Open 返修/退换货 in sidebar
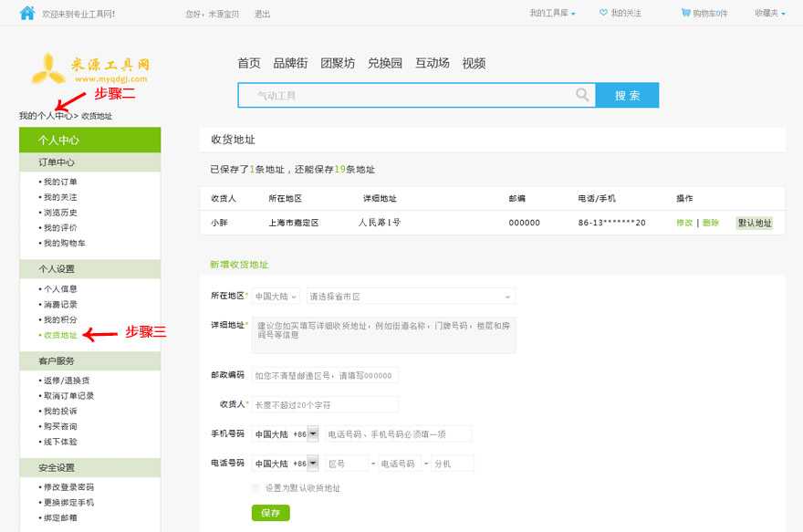Viewport: 803px width, 532px height. tap(67, 381)
